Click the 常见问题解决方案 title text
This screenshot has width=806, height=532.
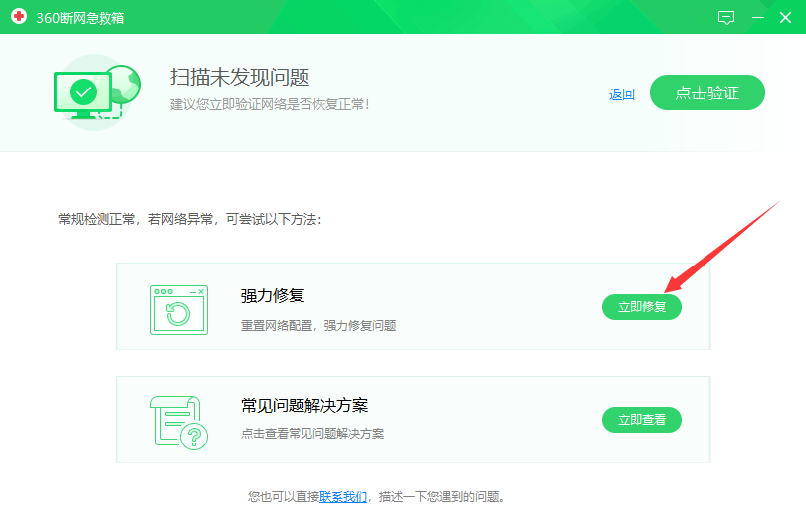304,405
